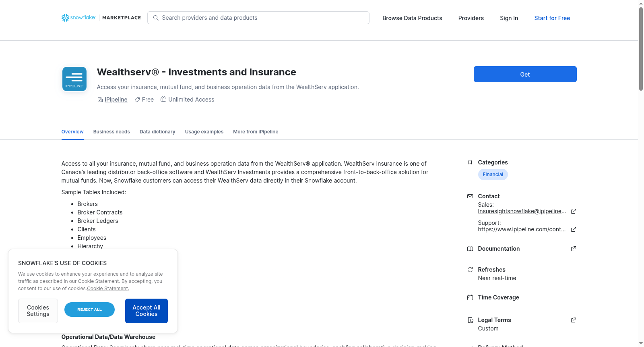The width and height of the screenshot is (644, 347).
Task: Click Accept All Cookies button
Action: coord(147,311)
